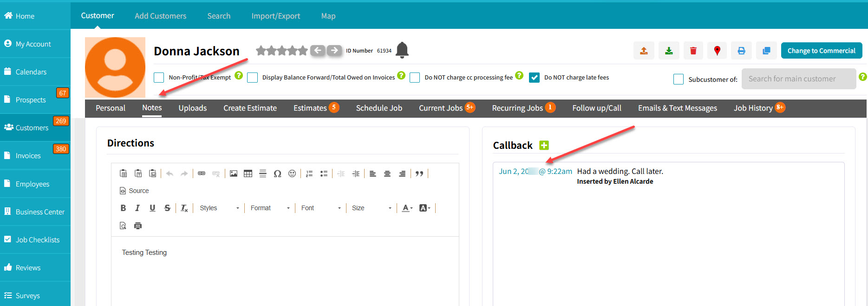The height and width of the screenshot is (306, 868).
Task: Click the blue duplicate copy icon
Action: pyautogui.click(x=766, y=51)
